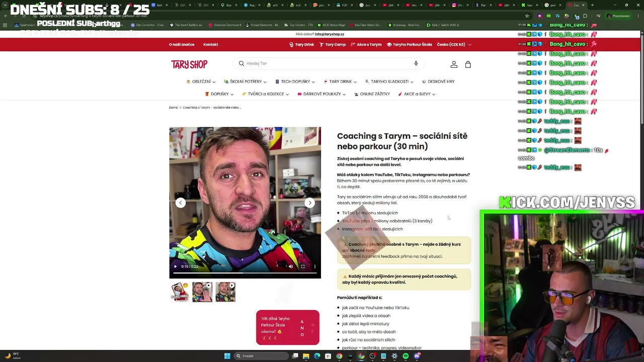644x362 pixels.
Task: Expand the TVŮRCI a KOLEKCE menu
Action: tap(266, 94)
